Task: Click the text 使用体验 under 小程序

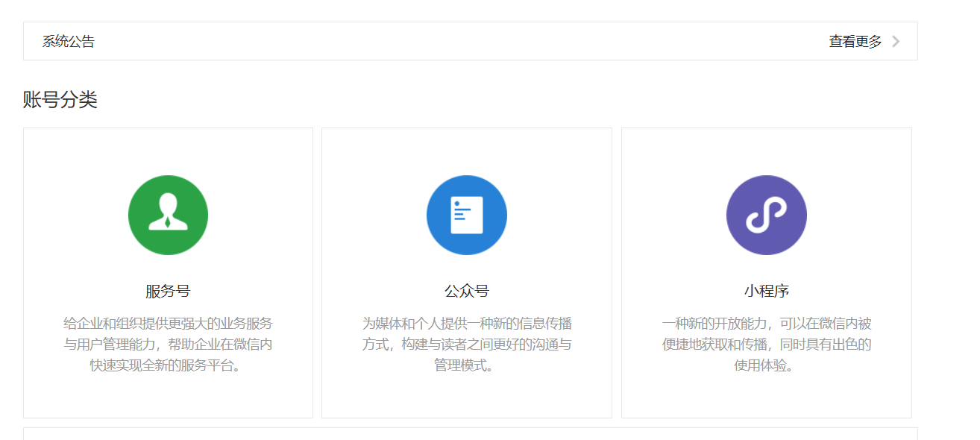Action: point(763,365)
